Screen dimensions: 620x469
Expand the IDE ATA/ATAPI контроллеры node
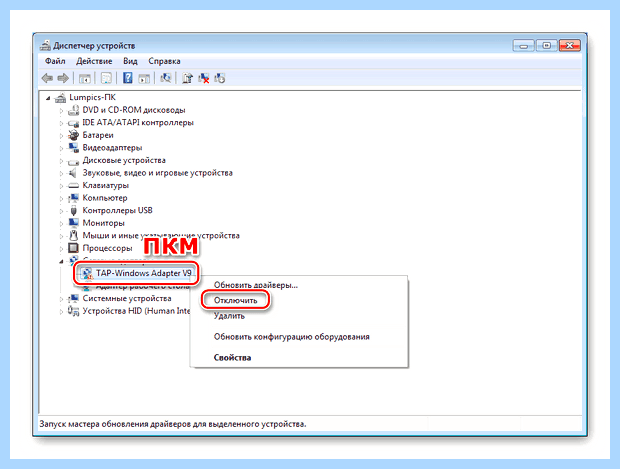point(61,123)
